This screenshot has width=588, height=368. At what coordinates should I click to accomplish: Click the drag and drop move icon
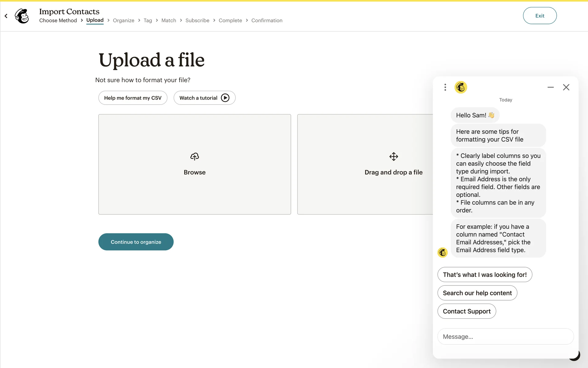point(394,157)
